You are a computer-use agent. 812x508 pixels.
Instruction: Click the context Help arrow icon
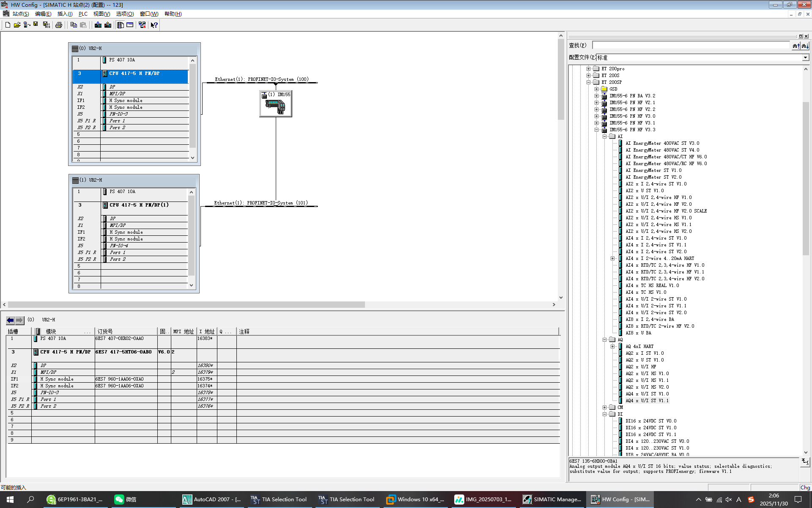coord(154,25)
